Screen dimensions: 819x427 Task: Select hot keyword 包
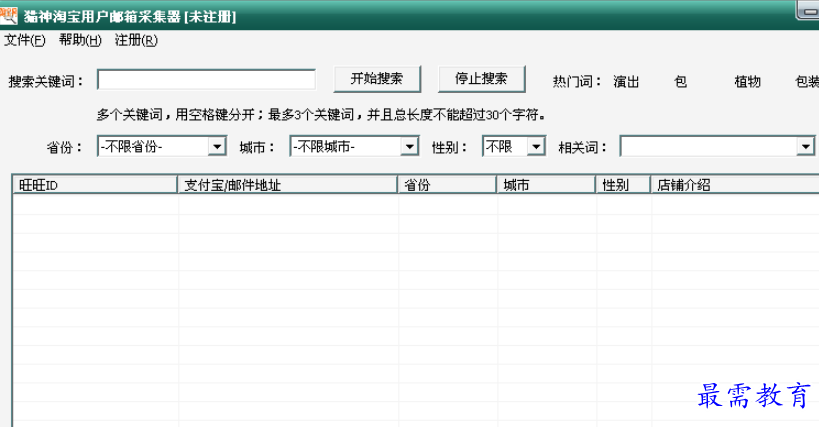pyautogui.click(x=680, y=81)
